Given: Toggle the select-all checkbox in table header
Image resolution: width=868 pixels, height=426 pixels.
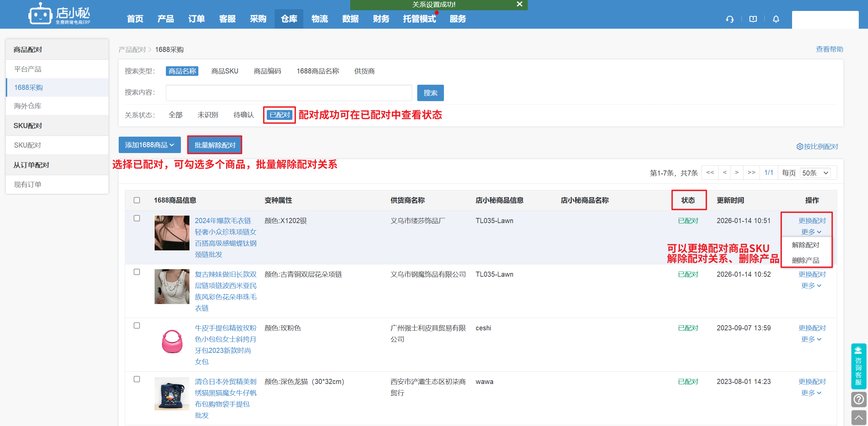Looking at the screenshot, I should (x=137, y=200).
